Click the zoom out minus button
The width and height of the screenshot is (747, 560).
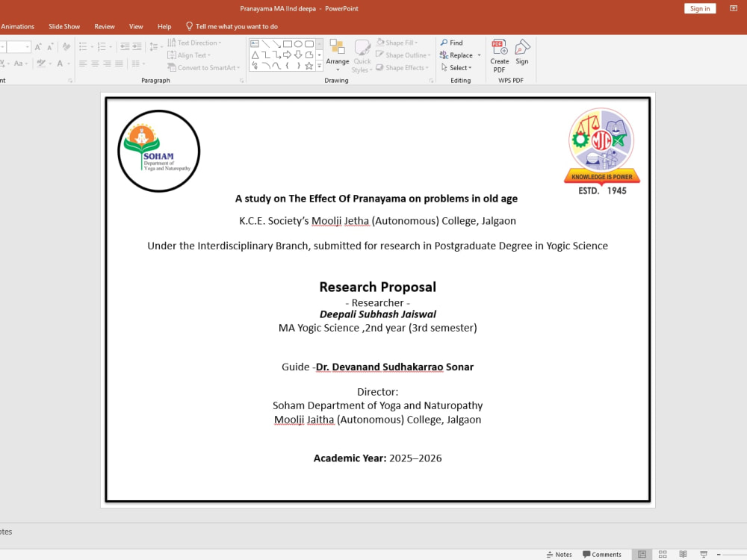click(x=719, y=554)
